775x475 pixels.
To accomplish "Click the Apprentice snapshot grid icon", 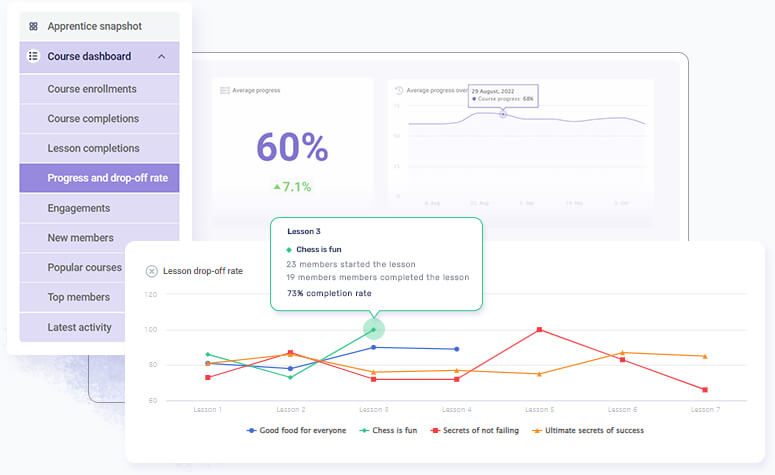I will click(x=33, y=26).
